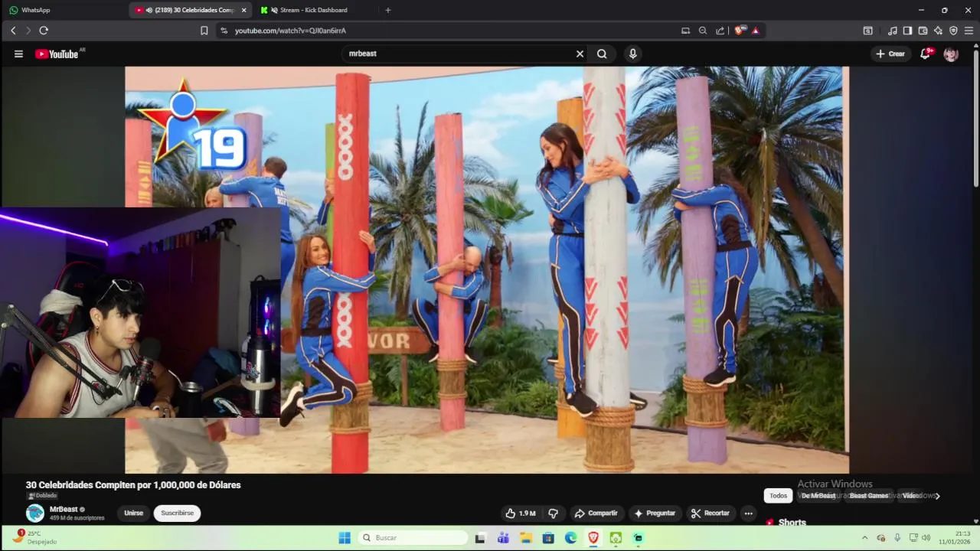Toggle taskbar volume icon
Viewport: 980px width, 551px height.
(x=926, y=538)
